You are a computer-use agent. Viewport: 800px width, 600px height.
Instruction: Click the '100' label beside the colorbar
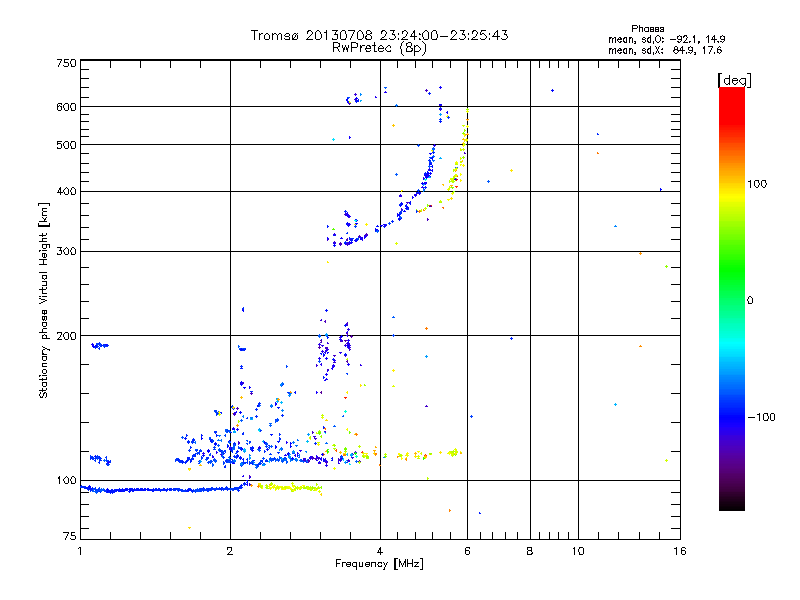click(x=757, y=184)
